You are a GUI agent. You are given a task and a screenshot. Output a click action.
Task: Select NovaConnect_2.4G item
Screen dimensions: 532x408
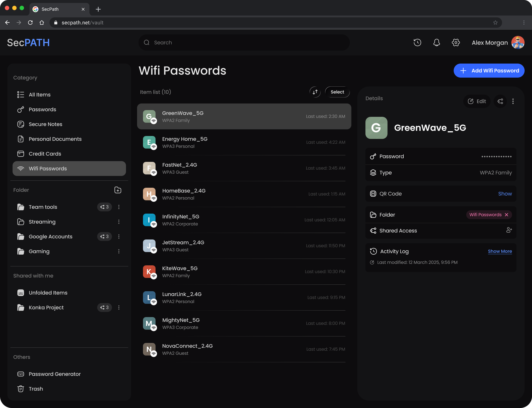coord(244,349)
